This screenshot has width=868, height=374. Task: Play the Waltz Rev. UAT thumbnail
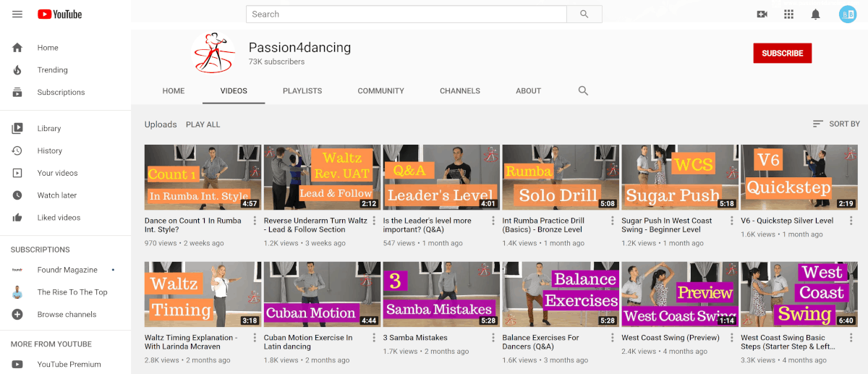pos(322,177)
